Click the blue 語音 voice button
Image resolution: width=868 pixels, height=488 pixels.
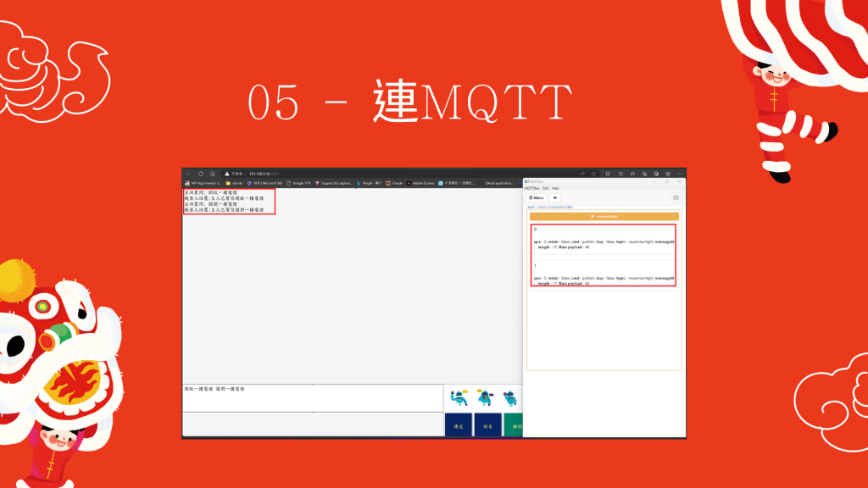[x=487, y=425]
